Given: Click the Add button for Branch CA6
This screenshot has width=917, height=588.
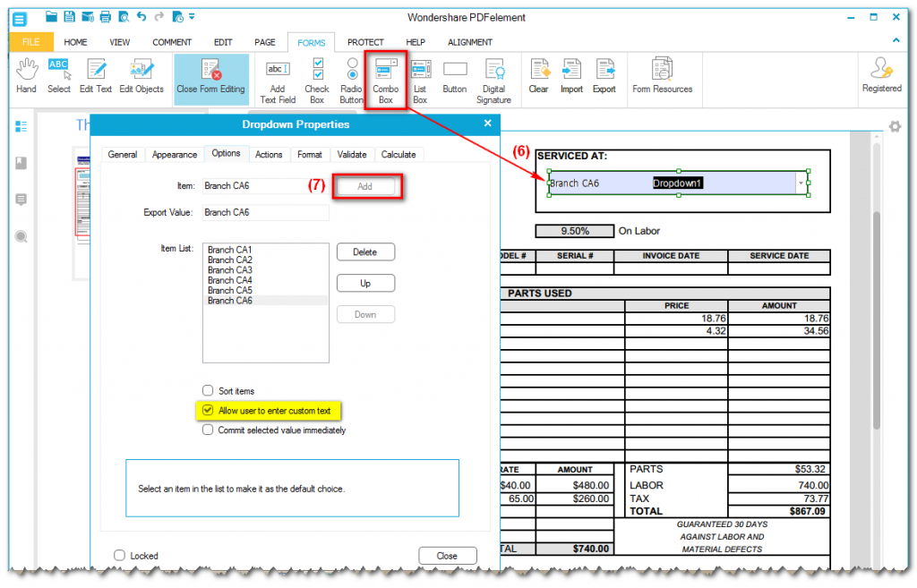Looking at the screenshot, I should pyautogui.click(x=366, y=186).
